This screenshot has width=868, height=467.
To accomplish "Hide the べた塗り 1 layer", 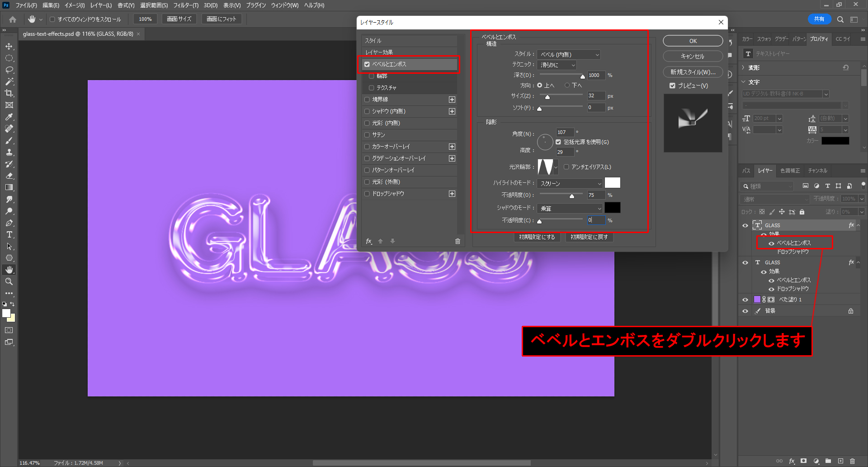I will click(x=745, y=300).
